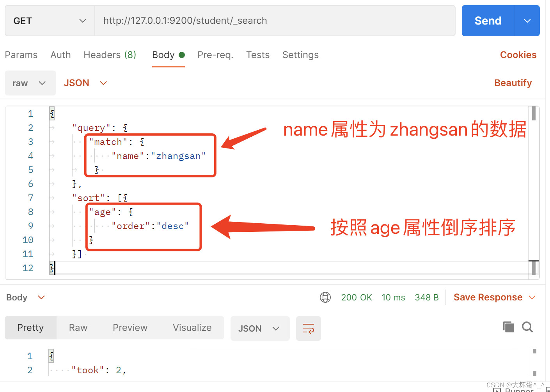
Task: Open the Pre-req. tab
Action: click(x=215, y=55)
